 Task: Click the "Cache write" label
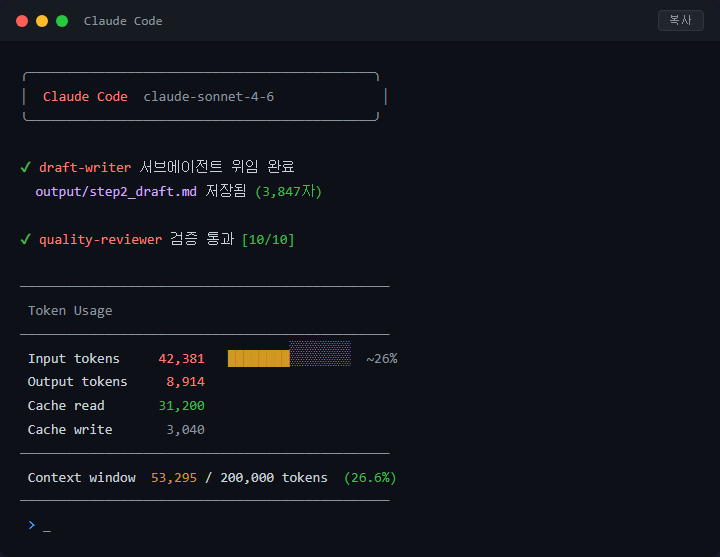(x=70, y=430)
